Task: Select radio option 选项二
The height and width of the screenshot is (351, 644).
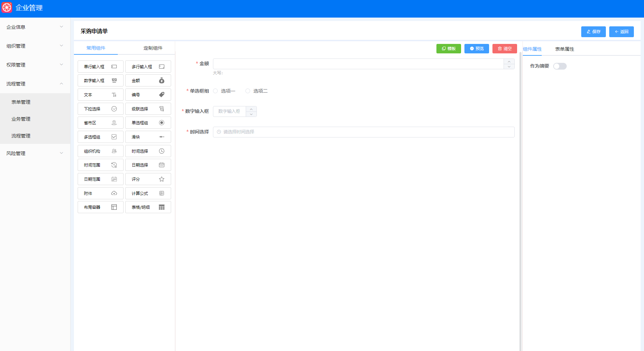Action: point(257,91)
